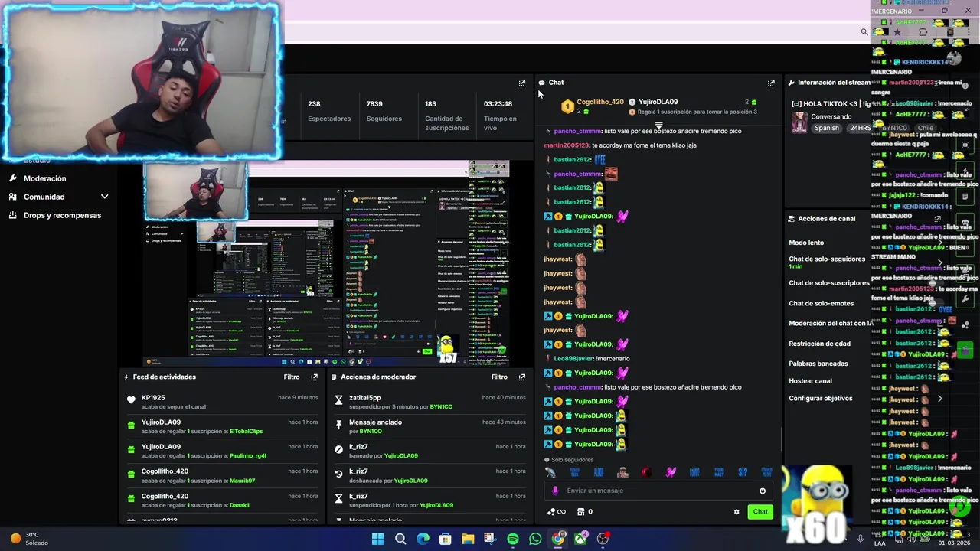The image size is (980, 551).
Task: Open Restricción de edad action
Action: coord(819,344)
